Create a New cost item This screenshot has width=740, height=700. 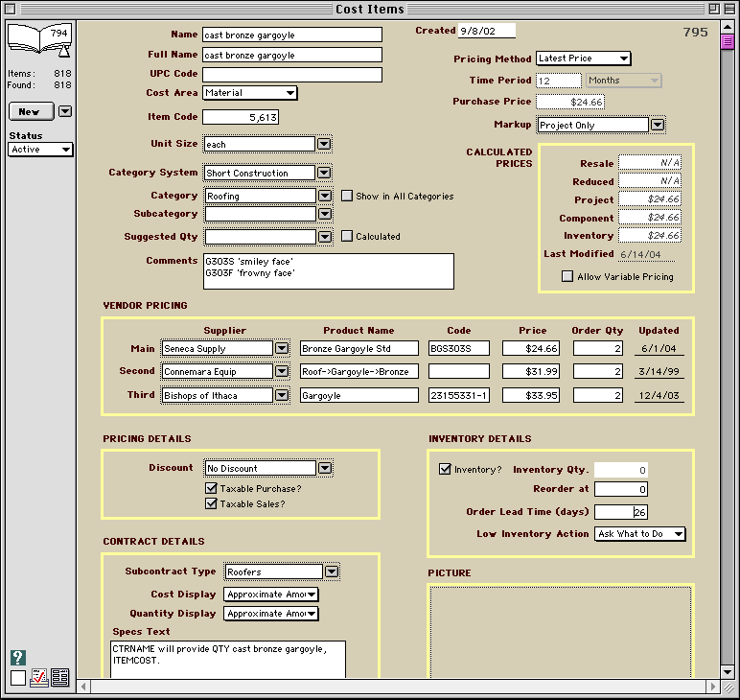pyautogui.click(x=31, y=112)
